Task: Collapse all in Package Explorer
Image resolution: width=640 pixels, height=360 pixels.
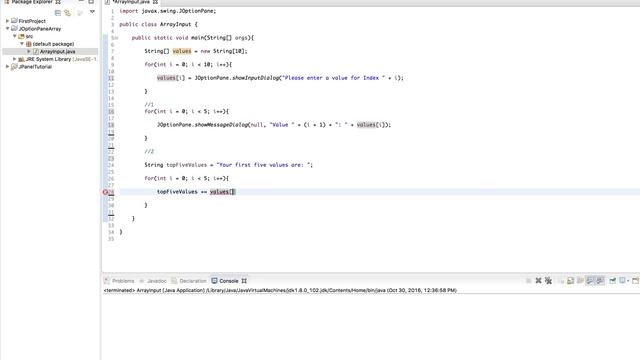Action: (58, 13)
